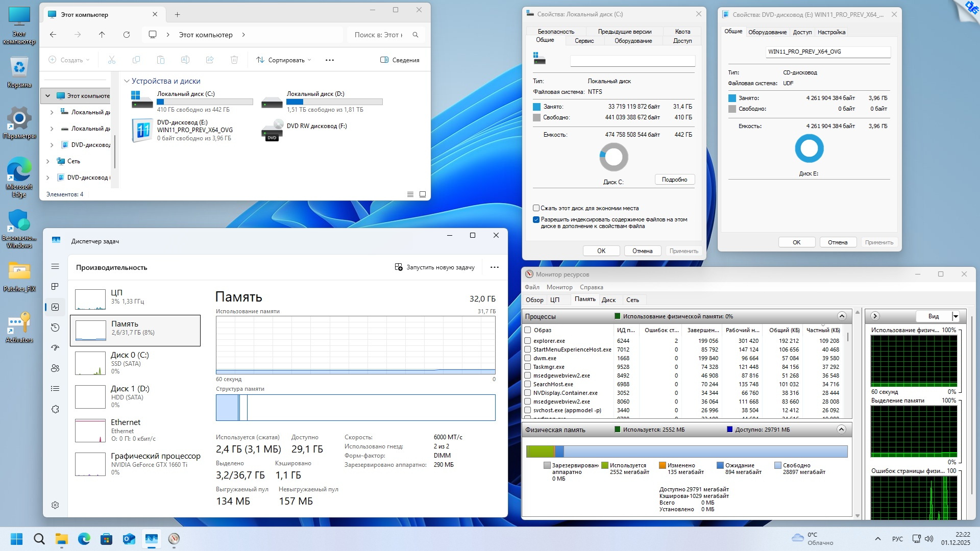
Task: Check the explorer.exe process checkbox
Action: pyautogui.click(x=528, y=341)
